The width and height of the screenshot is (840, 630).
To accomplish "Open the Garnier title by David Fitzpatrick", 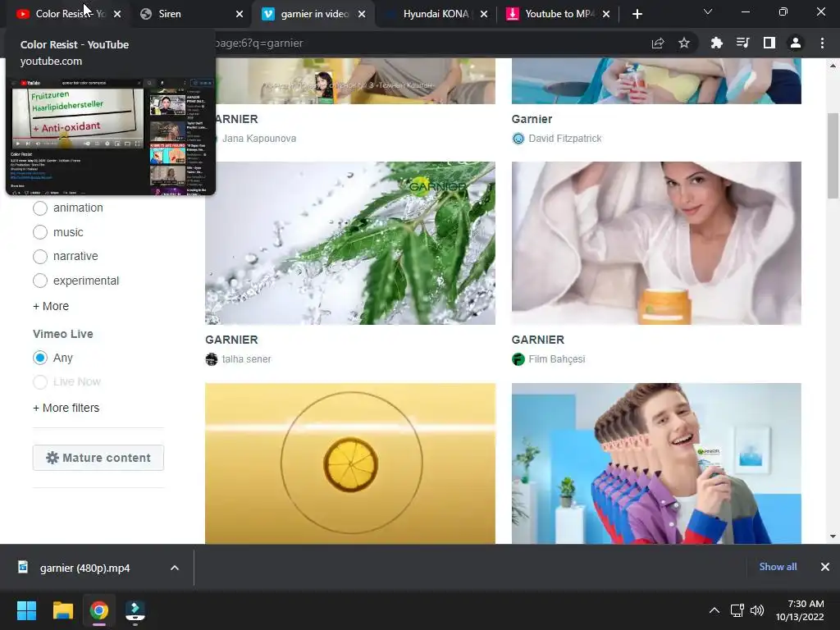I will tap(532, 120).
